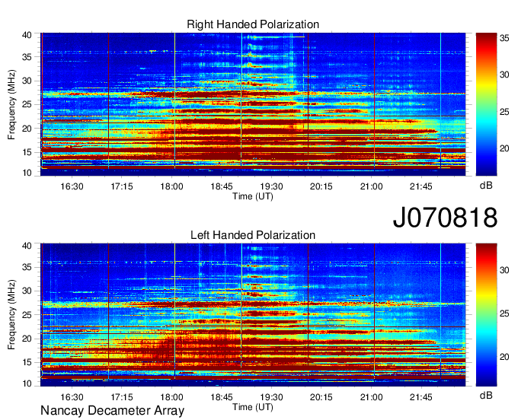Click the 20 MHz tick of the Left Handed plot

point(27,339)
